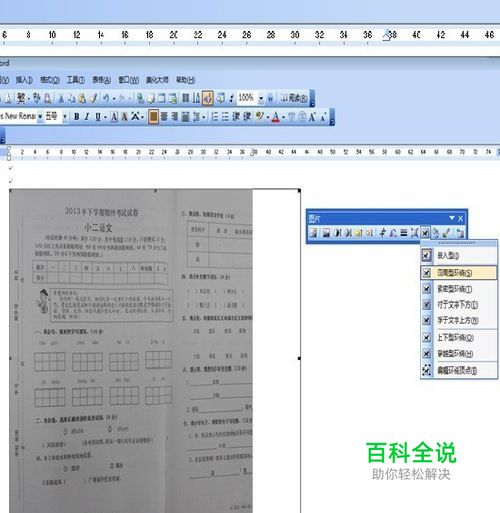Open the 窗口(W) menu
The width and height of the screenshot is (500, 513).
[x=129, y=80]
